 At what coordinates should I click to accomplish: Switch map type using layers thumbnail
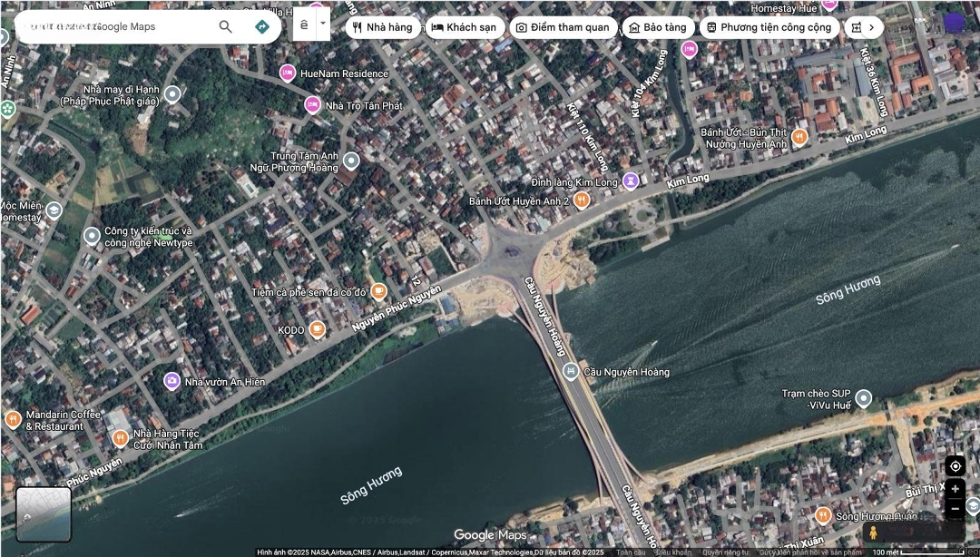click(x=43, y=514)
